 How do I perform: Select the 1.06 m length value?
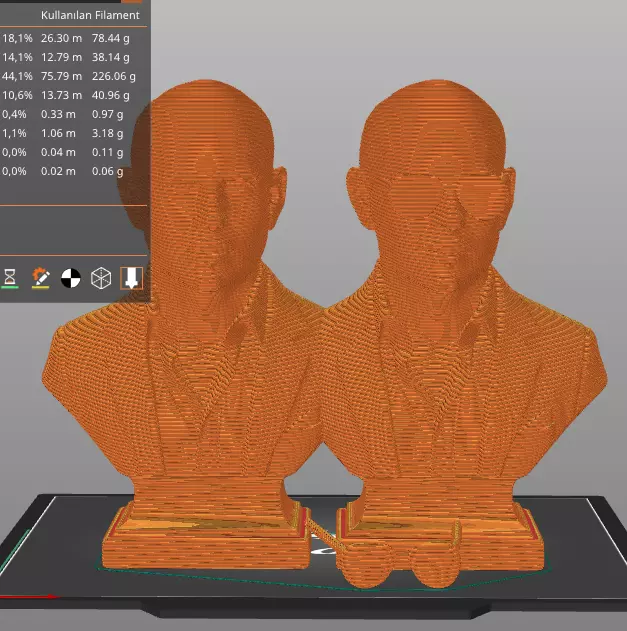point(58,133)
